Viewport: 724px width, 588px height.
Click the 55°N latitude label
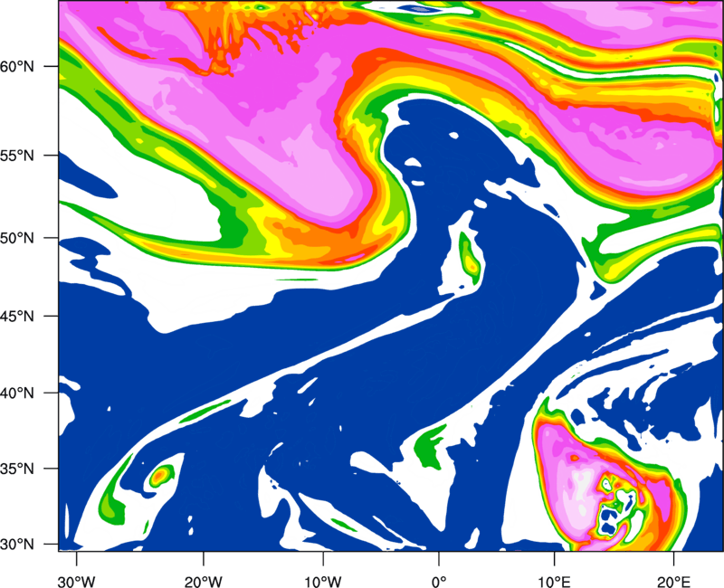point(17,156)
